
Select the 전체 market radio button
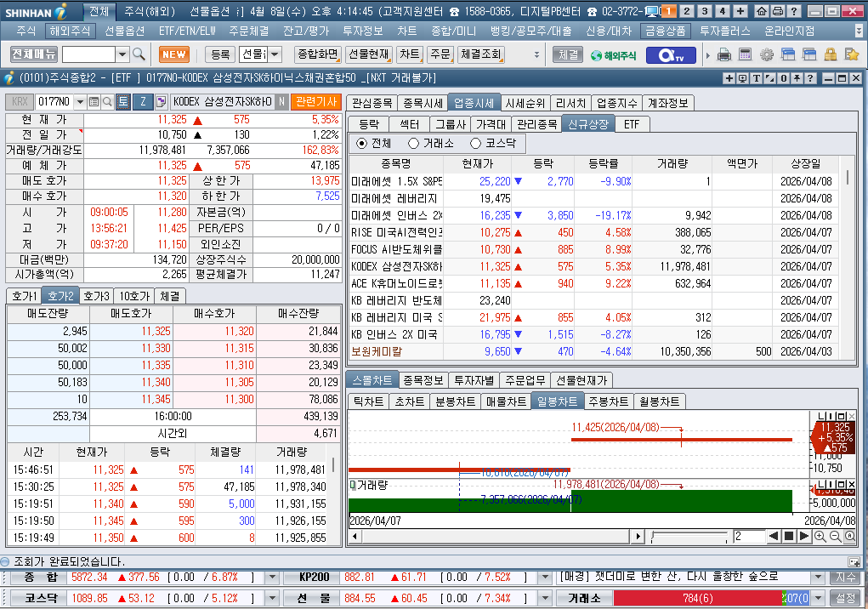[x=361, y=144]
